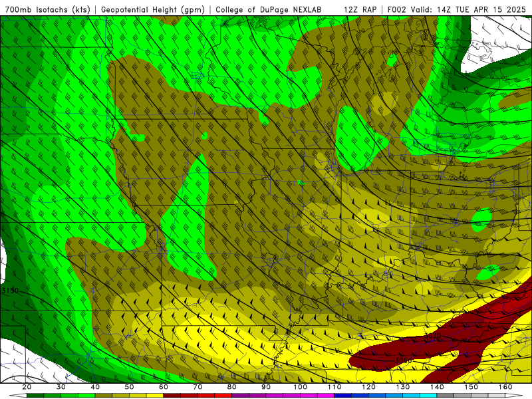
Task: Click the '12Z RAP' model run label
Action: 360,10
